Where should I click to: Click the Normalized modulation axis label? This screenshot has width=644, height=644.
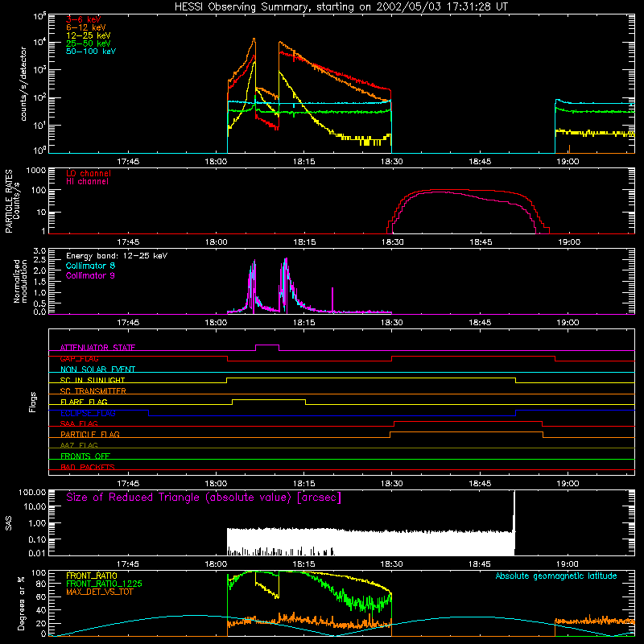point(21,281)
